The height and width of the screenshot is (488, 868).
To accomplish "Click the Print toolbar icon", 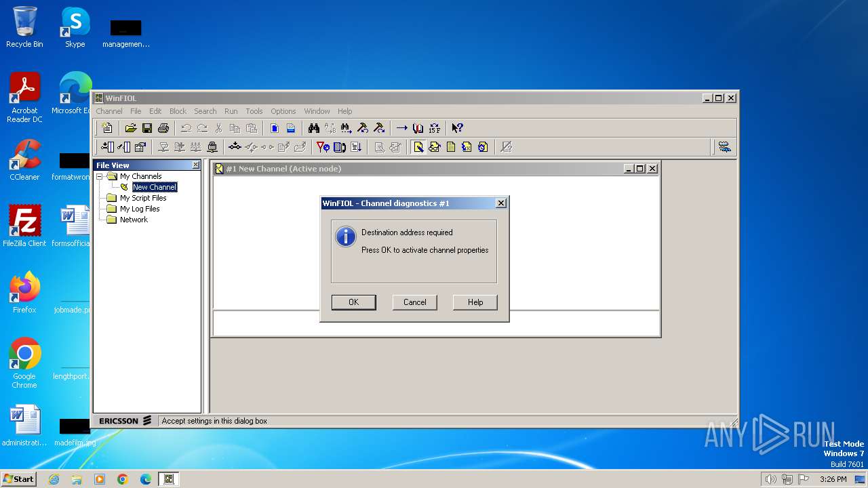I will tap(163, 128).
